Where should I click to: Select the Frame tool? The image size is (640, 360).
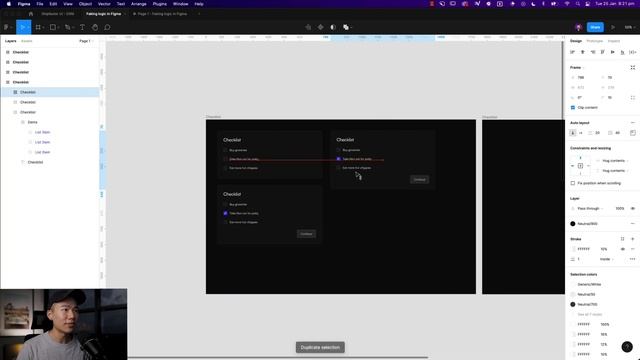click(x=38, y=27)
